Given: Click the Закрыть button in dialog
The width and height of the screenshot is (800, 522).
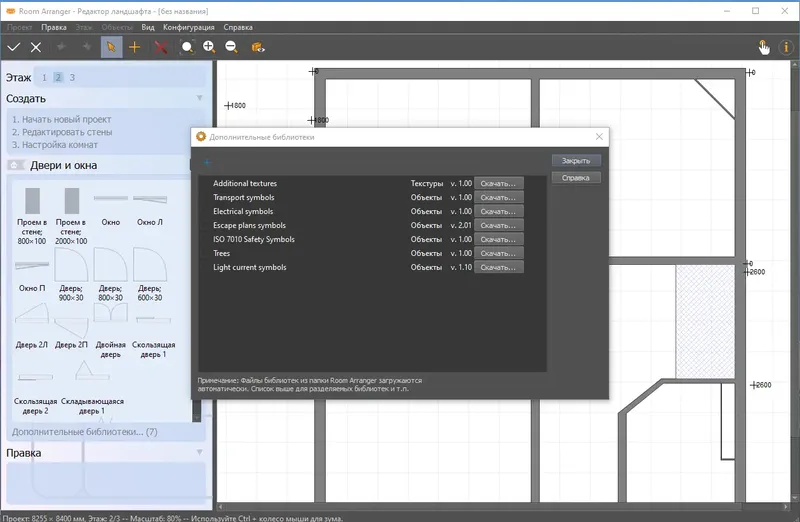Looking at the screenshot, I should (576, 161).
